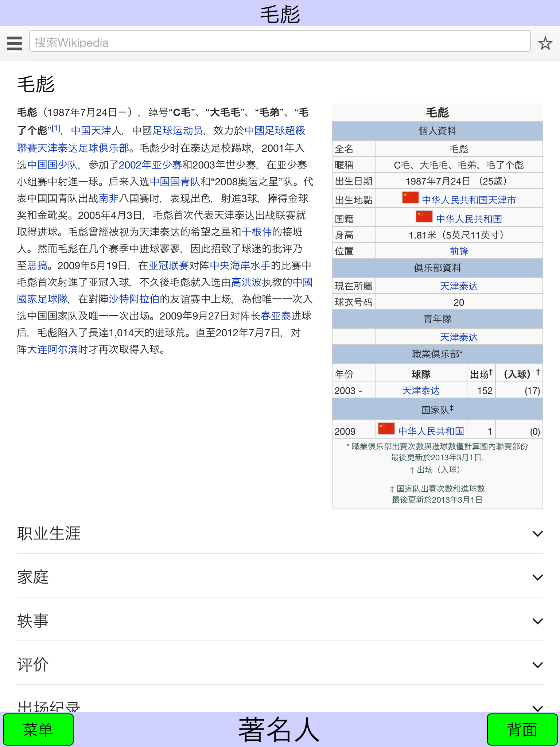Open the 大连阿尔滨 link
The width and height of the screenshot is (560, 747).
click(52, 349)
